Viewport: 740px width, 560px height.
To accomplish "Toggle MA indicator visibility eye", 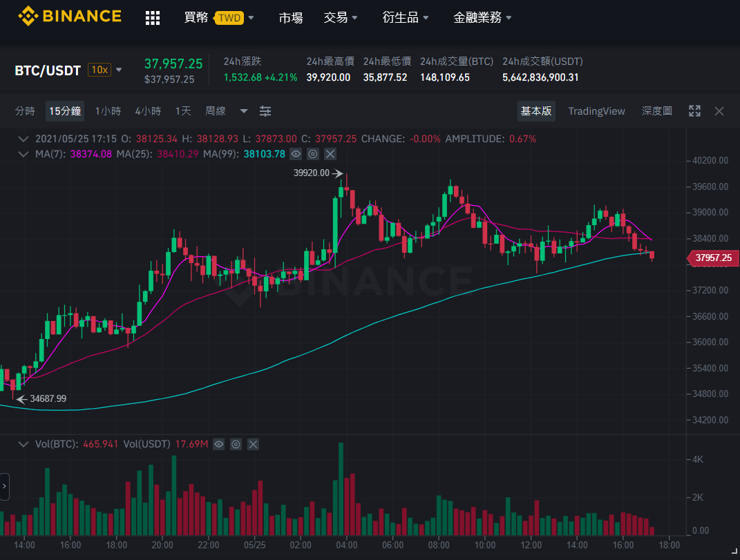I will click(296, 154).
